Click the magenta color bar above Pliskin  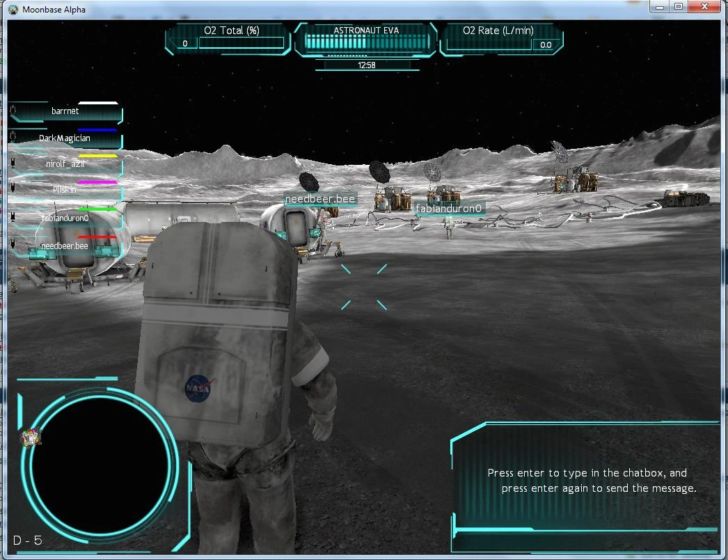pyautogui.click(x=97, y=182)
